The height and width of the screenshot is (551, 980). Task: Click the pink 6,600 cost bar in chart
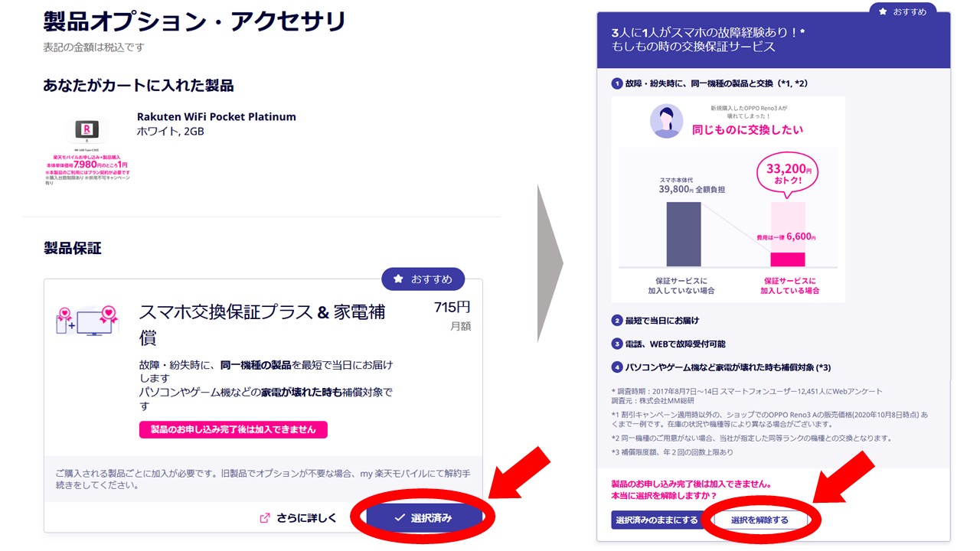pyautogui.click(x=788, y=259)
